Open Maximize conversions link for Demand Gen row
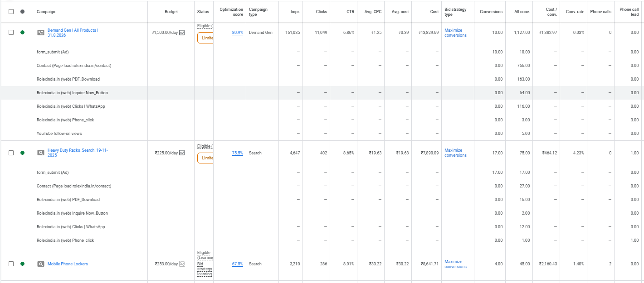644x283 pixels. tap(455, 33)
